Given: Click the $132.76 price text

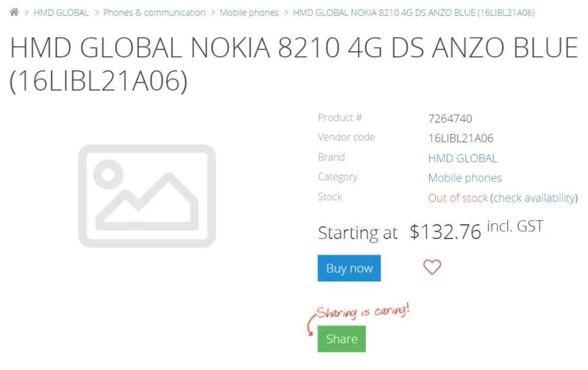Looking at the screenshot, I should point(445,231).
